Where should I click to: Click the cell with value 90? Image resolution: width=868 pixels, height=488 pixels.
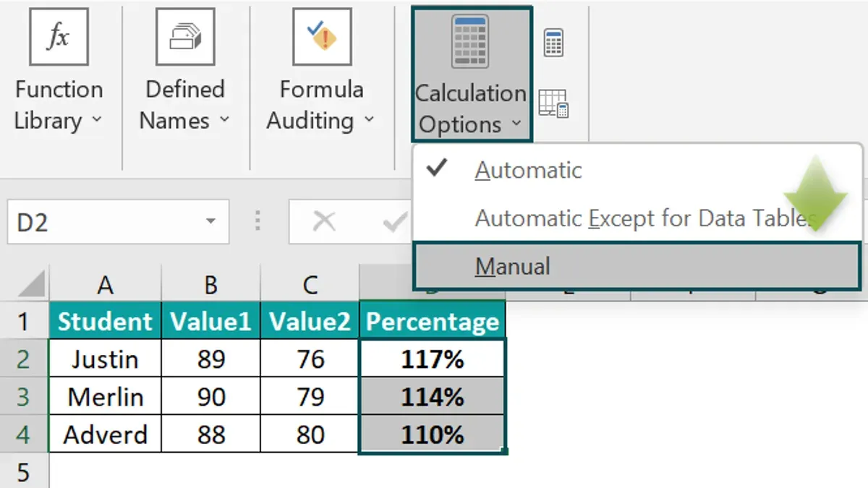(x=210, y=396)
